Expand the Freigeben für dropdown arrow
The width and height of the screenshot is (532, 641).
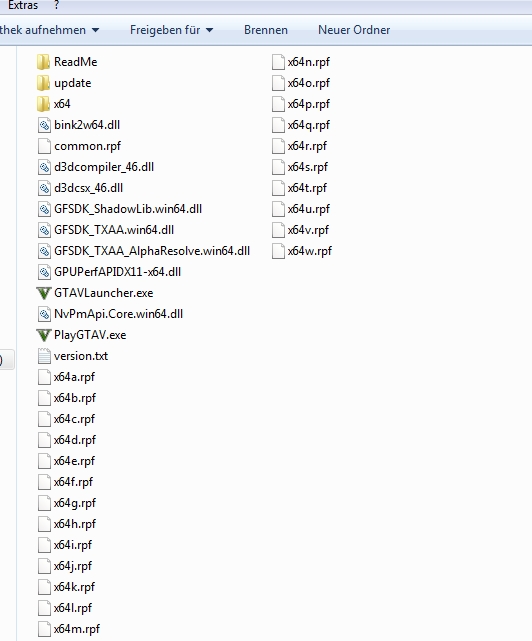click(x=209, y=30)
